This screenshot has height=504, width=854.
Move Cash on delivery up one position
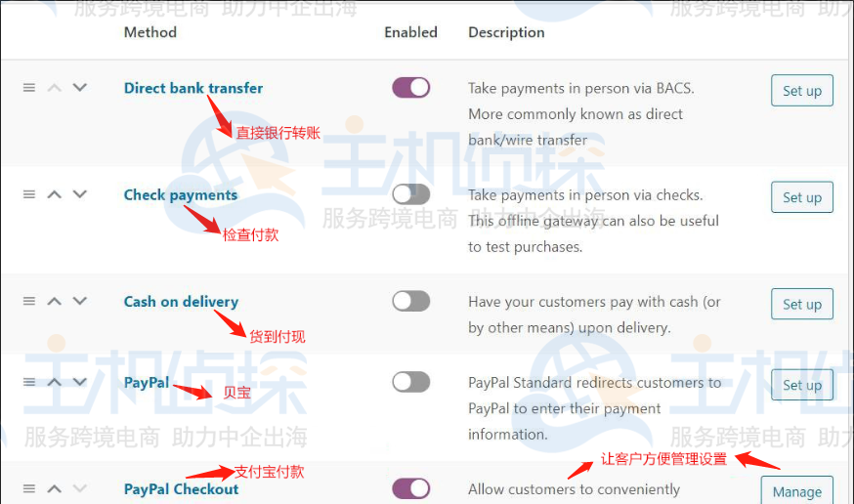point(55,301)
